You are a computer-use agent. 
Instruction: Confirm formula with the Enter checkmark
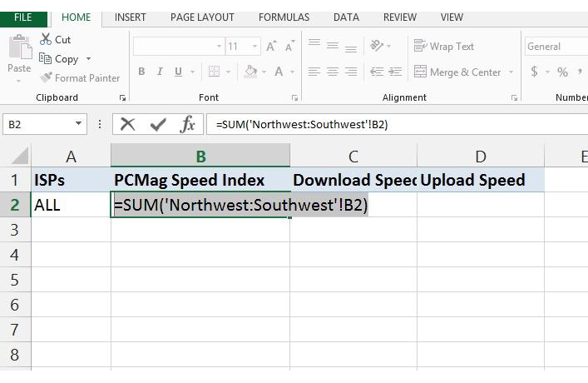[x=157, y=124]
